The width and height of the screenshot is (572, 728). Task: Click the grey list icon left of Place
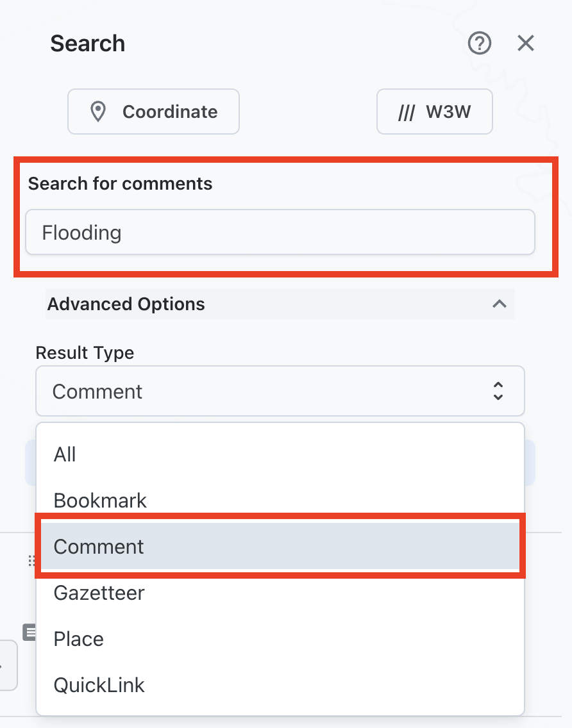tap(29, 633)
